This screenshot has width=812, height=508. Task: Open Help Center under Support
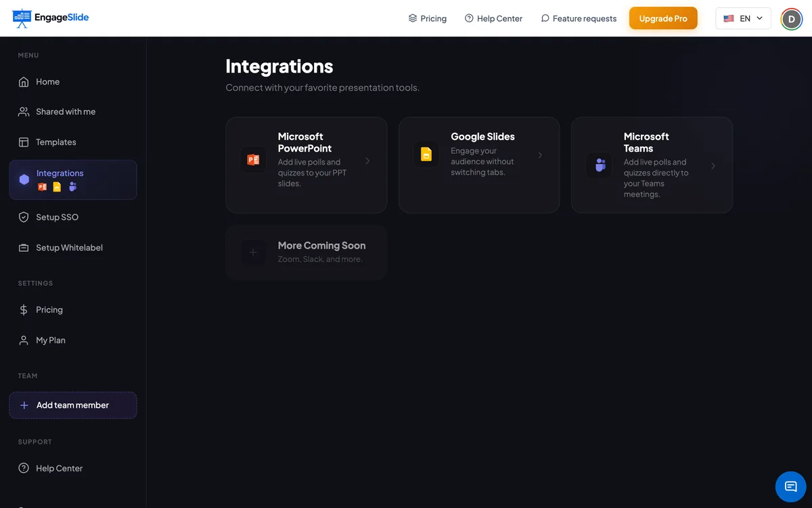pyautogui.click(x=73, y=468)
